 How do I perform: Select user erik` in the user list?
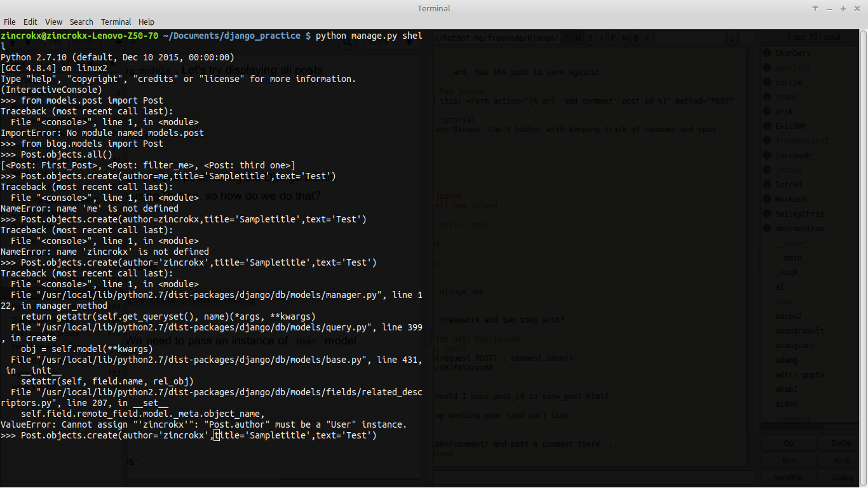click(x=785, y=111)
